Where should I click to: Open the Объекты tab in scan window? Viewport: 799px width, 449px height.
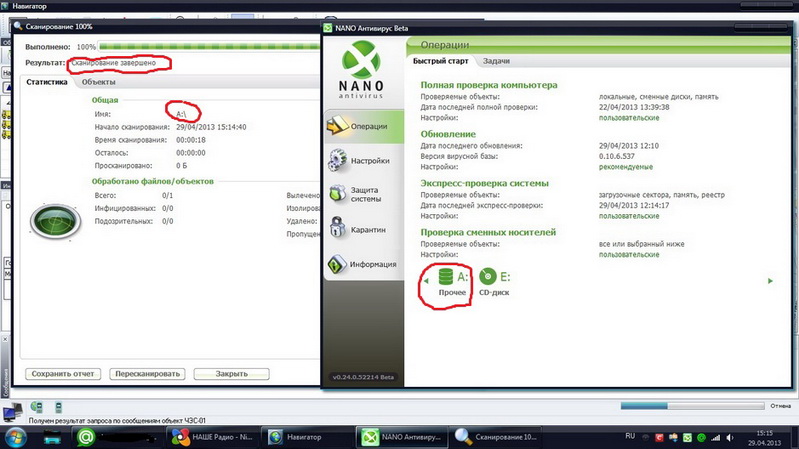[x=97, y=82]
